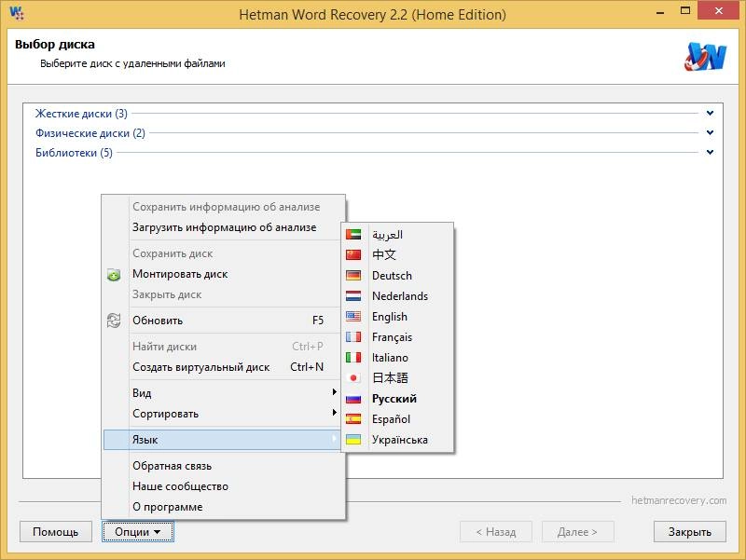Select the 日本語 language option
The width and height of the screenshot is (746, 560).
[398, 378]
